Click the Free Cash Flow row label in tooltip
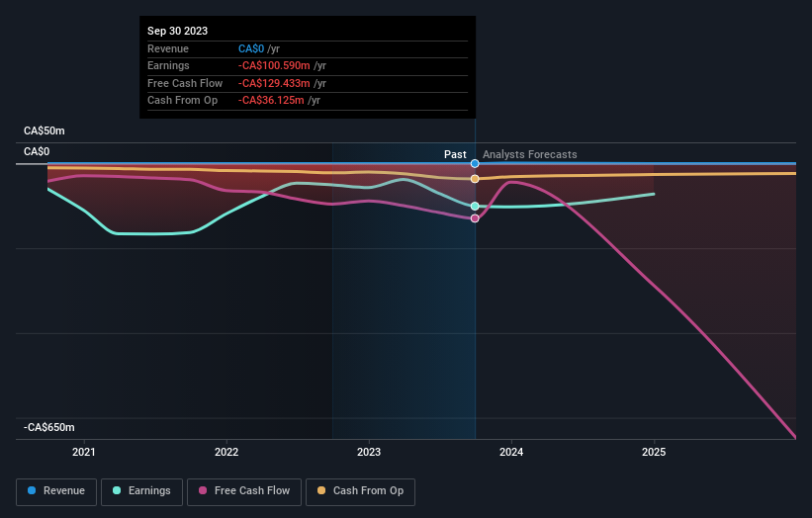The width and height of the screenshot is (812, 518). point(185,83)
